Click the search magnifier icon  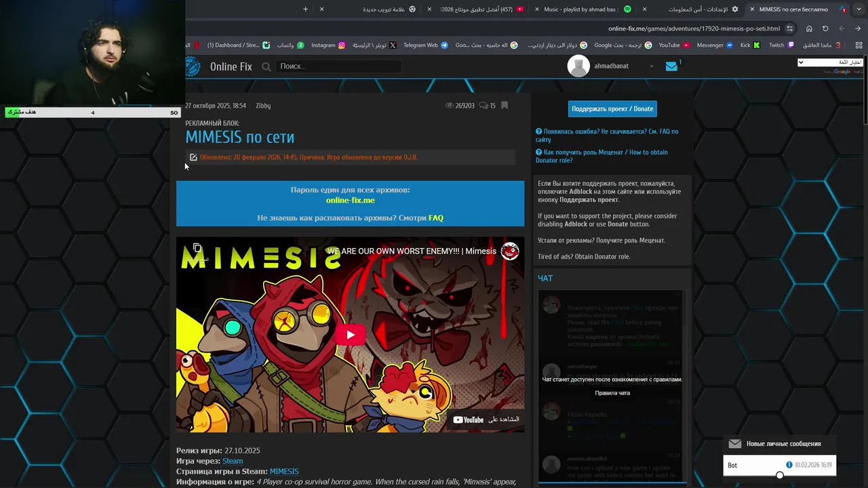tap(266, 66)
